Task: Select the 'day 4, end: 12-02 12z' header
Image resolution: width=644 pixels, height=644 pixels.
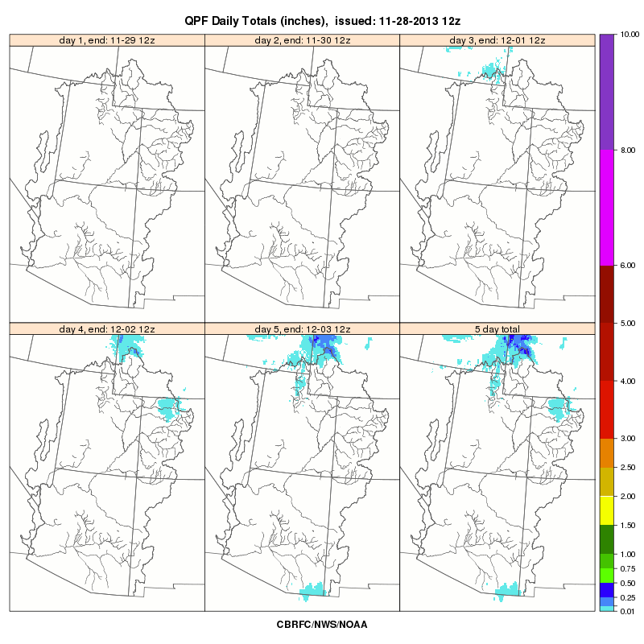Action: tap(107, 329)
